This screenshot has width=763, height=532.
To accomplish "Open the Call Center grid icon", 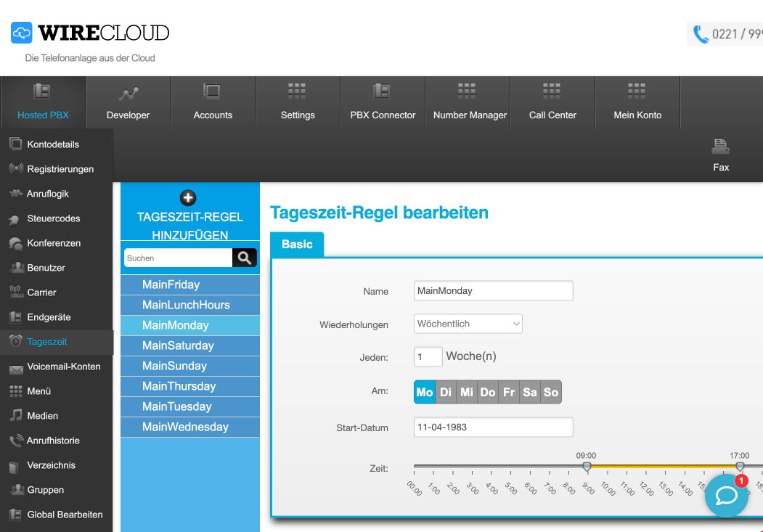I will (x=552, y=91).
